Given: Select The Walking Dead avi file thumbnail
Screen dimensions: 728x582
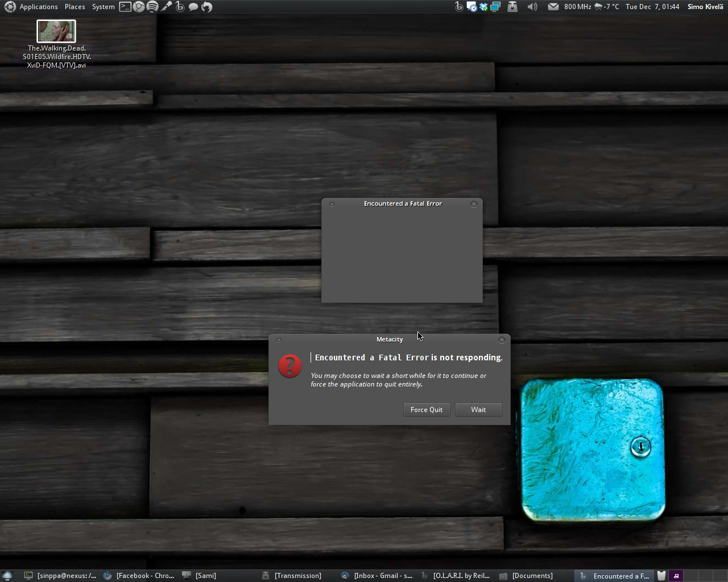Looking at the screenshot, I should point(56,31).
